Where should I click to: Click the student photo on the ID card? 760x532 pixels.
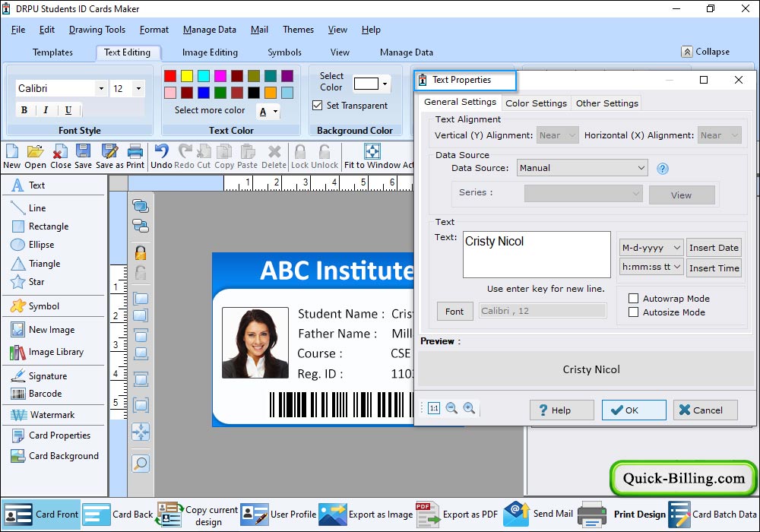pos(255,343)
